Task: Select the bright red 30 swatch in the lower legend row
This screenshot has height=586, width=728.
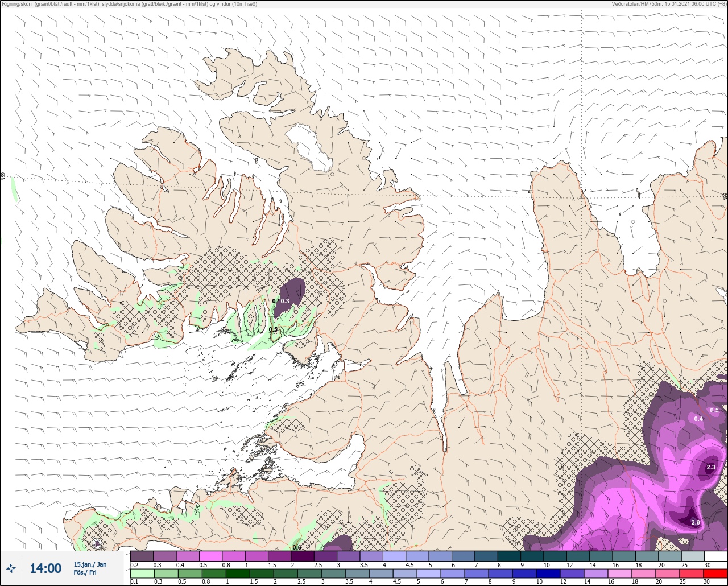Action: [x=715, y=573]
